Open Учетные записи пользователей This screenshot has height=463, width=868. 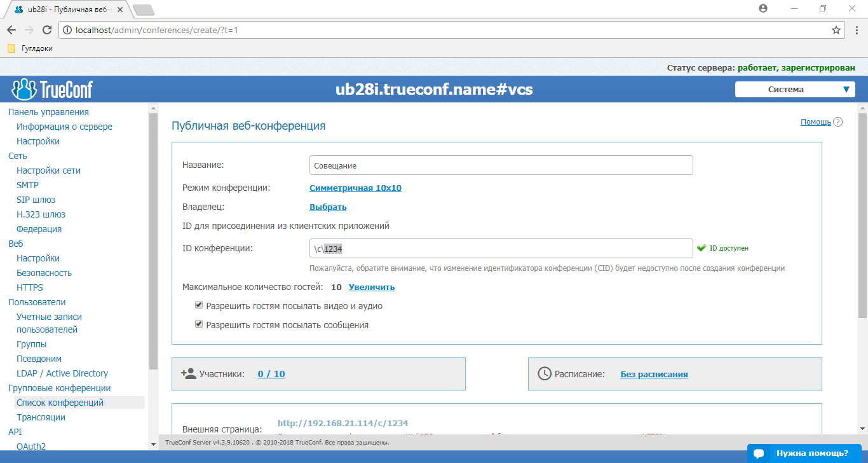[49, 323]
